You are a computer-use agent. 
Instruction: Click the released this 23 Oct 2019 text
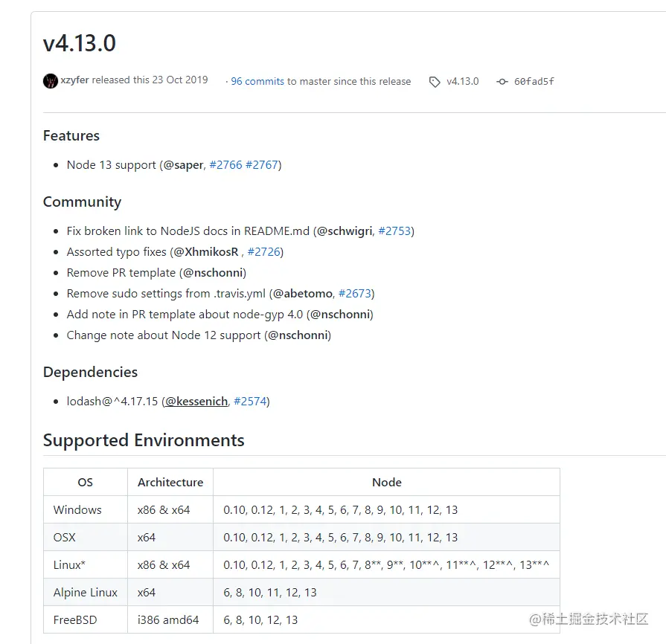coord(150,80)
